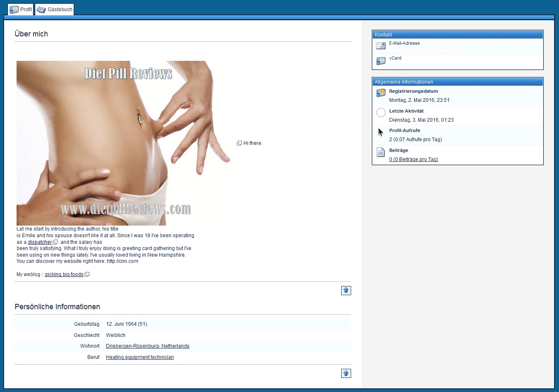Open the '0 (0 Beiträge pro Tag)' link
This screenshot has width=559, height=392.
[x=413, y=159]
